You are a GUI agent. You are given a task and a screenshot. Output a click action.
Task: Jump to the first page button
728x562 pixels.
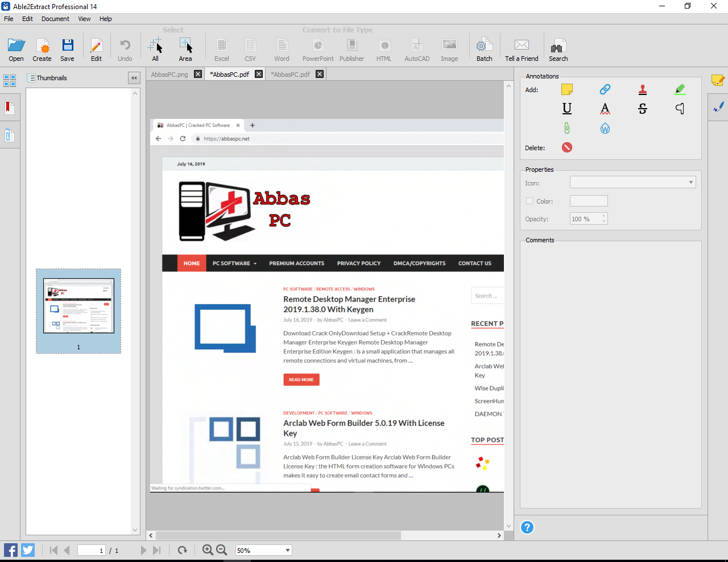[x=53, y=550]
